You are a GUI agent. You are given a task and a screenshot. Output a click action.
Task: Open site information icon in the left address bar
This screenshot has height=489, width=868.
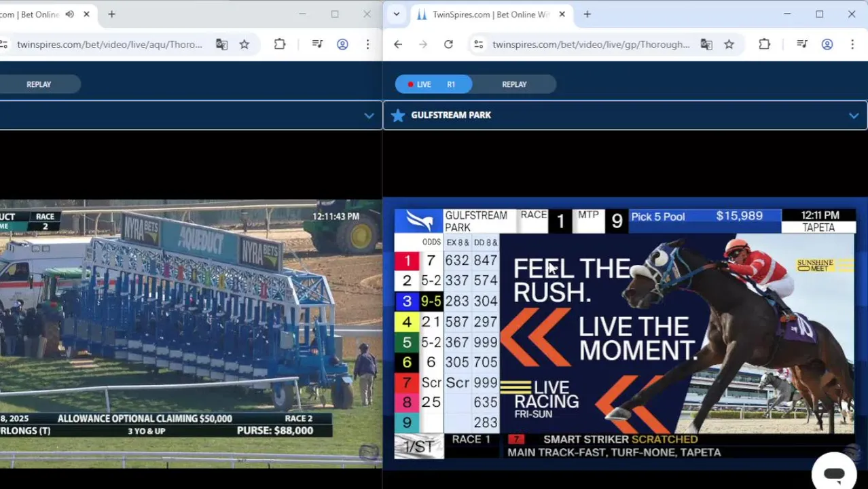click(3, 44)
